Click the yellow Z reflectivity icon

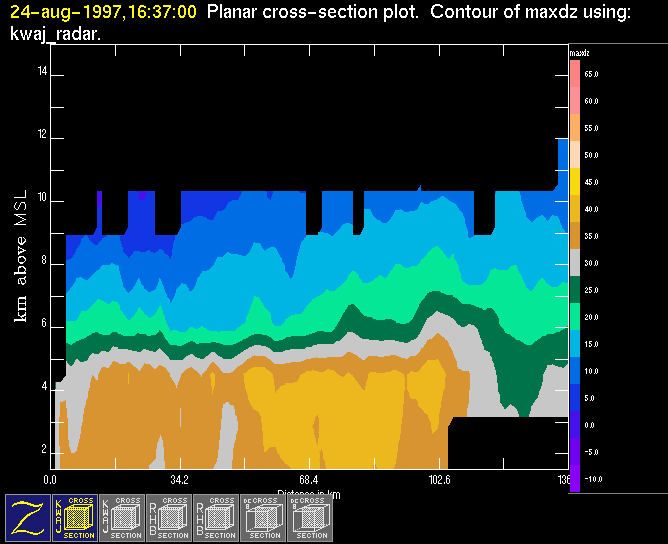(x=28, y=517)
